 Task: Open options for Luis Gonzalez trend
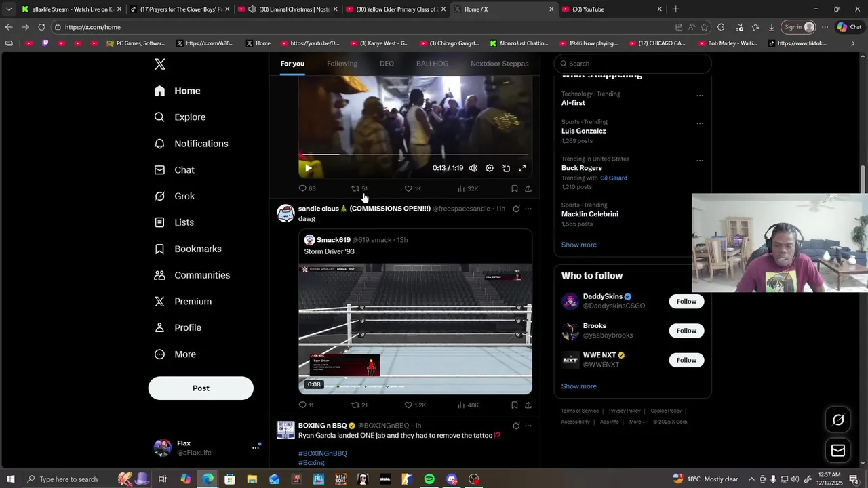tap(700, 123)
